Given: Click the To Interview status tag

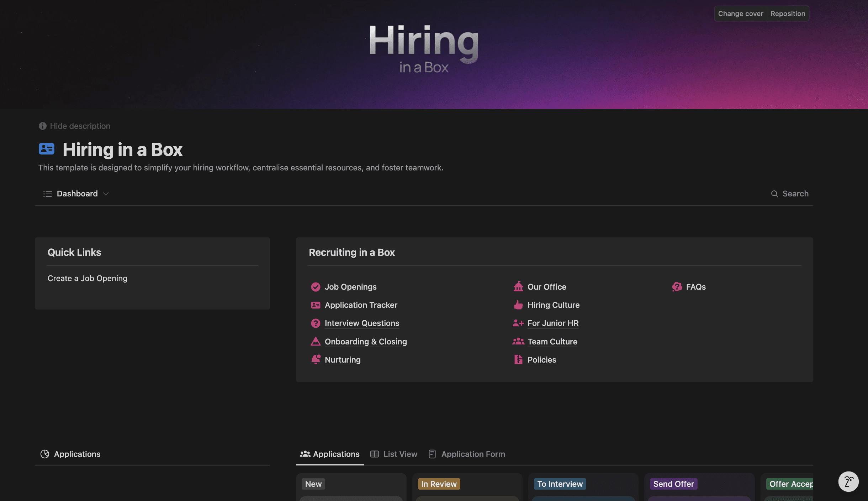Looking at the screenshot, I should [x=560, y=484].
